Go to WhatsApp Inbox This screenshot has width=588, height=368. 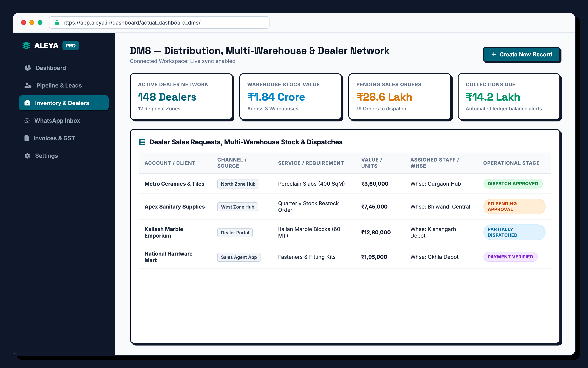pyautogui.click(x=64, y=121)
